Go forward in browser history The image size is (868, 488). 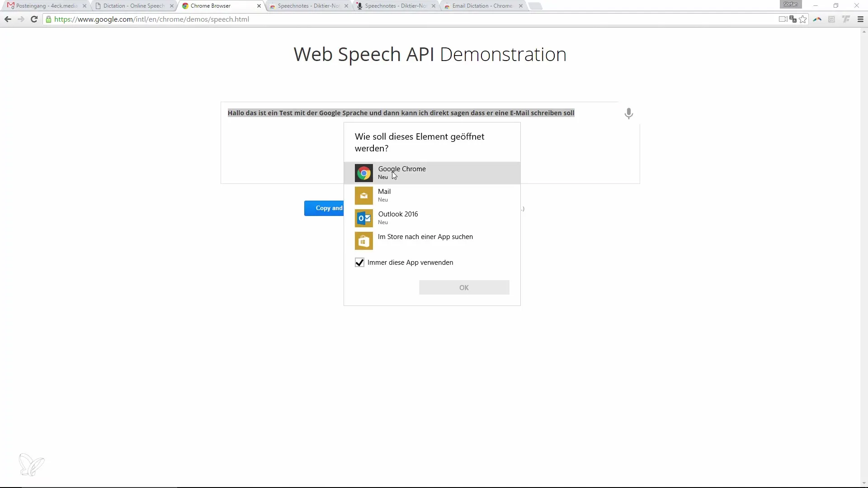click(21, 19)
